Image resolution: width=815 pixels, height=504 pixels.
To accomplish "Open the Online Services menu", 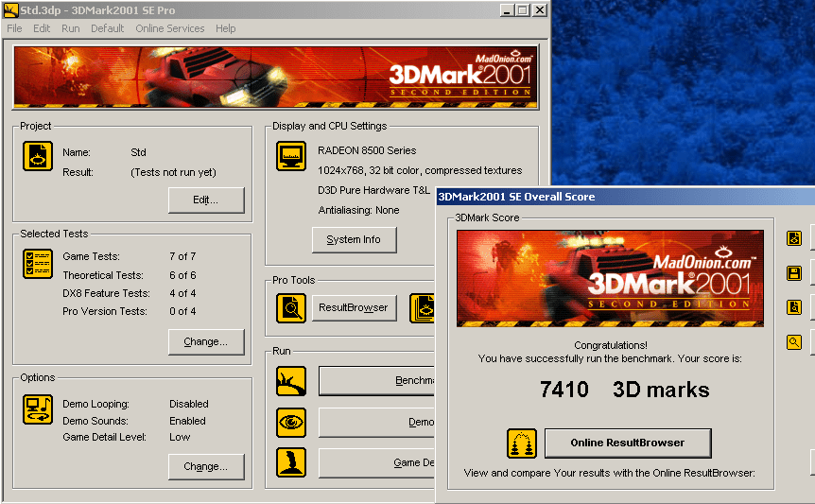I will [x=170, y=28].
